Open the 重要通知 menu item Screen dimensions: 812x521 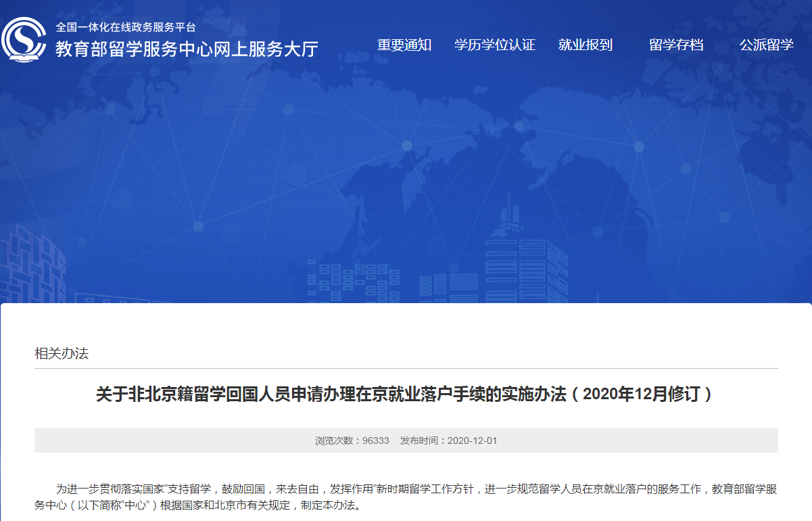coord(404,45)
